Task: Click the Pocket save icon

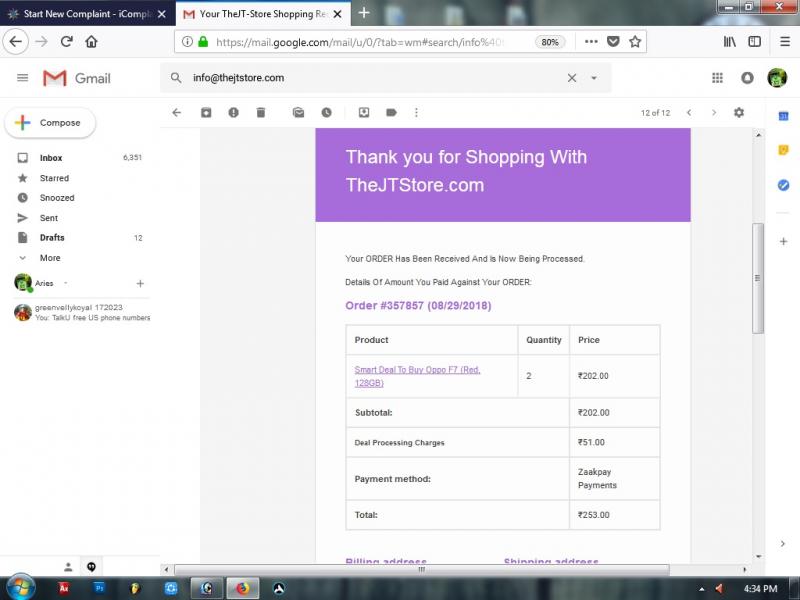Action: (613, 42)
